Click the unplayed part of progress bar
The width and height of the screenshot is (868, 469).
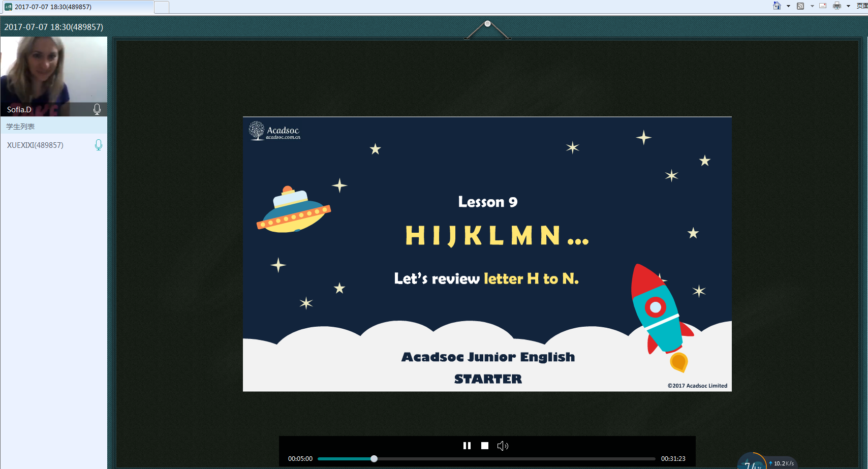pyautogui.click(x=516, y=459)
